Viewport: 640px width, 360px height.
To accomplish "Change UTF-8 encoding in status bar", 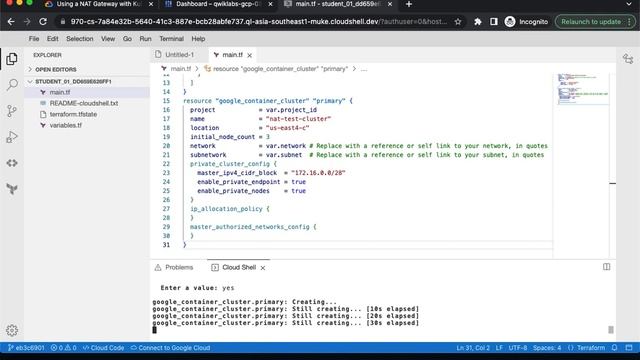I will pos(518,348).
